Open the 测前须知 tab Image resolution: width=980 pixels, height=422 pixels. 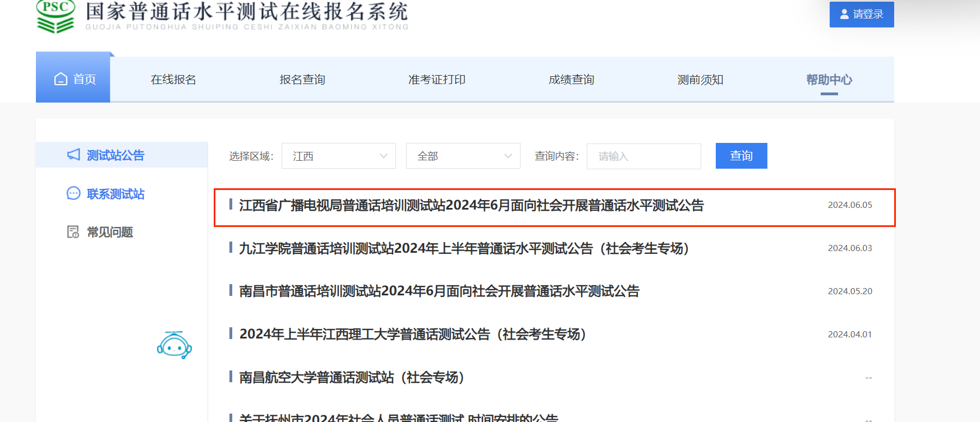point(700,80)
